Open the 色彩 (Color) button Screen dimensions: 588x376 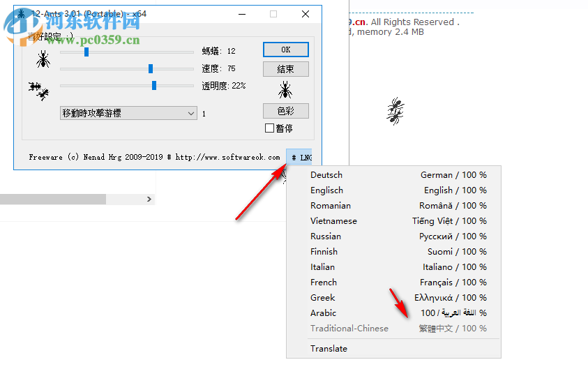point(286,111)
